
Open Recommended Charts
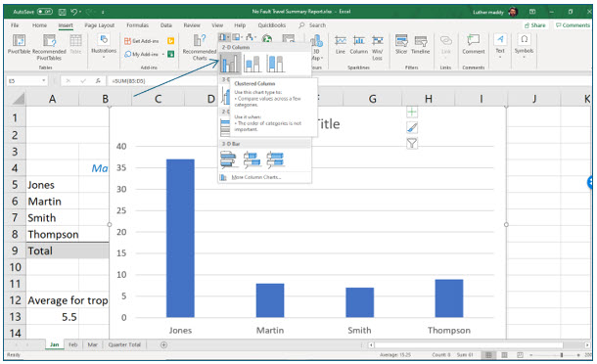199,47
